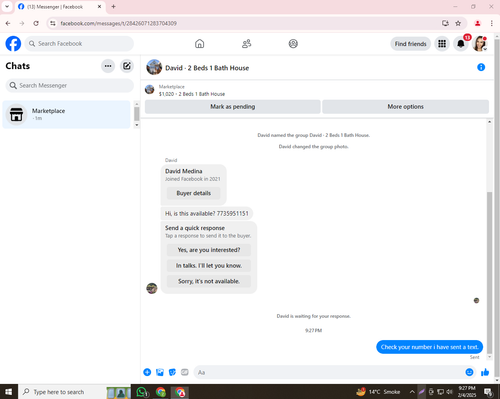Open site information icon in address bar
This screenshot has height=399, width=500.
[x=53, y=23]
